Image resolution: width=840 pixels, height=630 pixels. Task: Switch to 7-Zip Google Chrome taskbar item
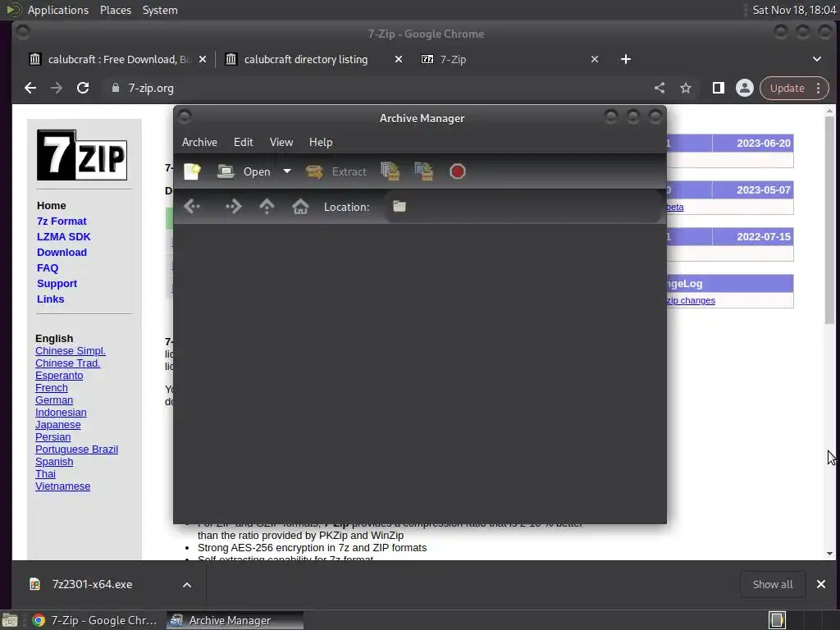click(x=95, y=620)
